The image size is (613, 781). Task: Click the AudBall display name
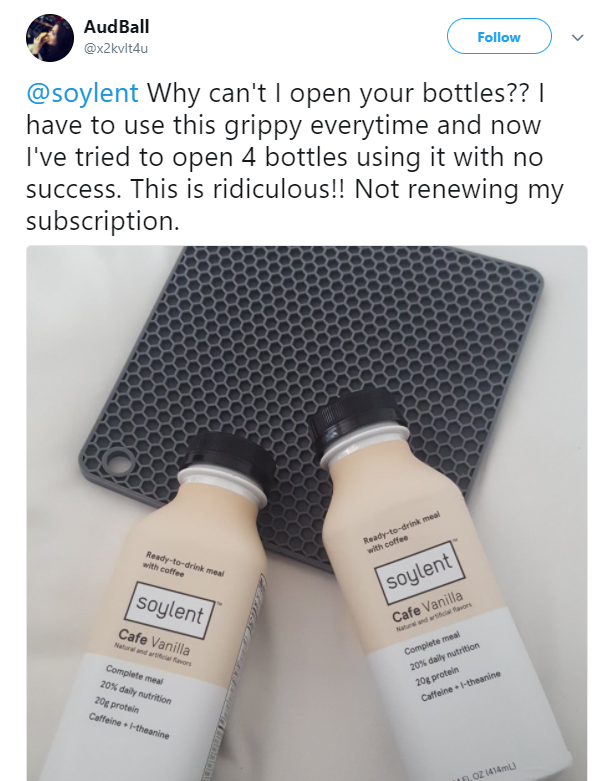pos(117,27)
